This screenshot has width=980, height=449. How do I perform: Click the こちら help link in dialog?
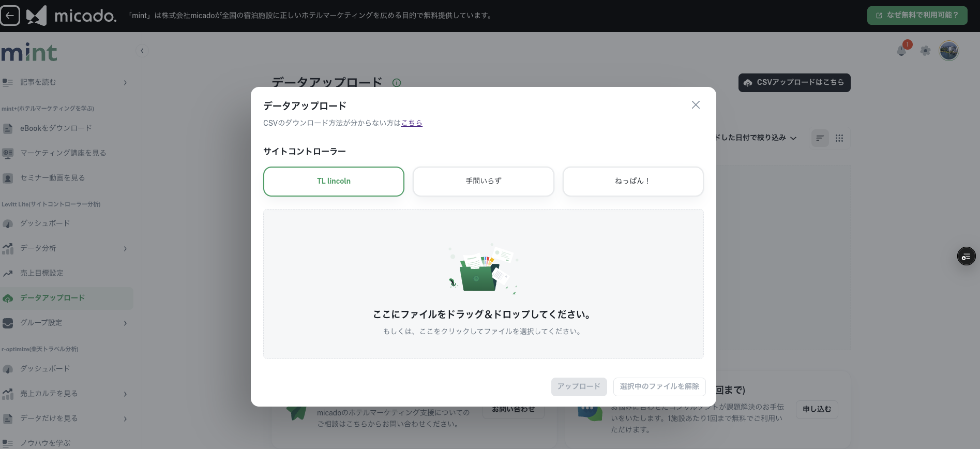pyautogui.click(x=412, y=123)
